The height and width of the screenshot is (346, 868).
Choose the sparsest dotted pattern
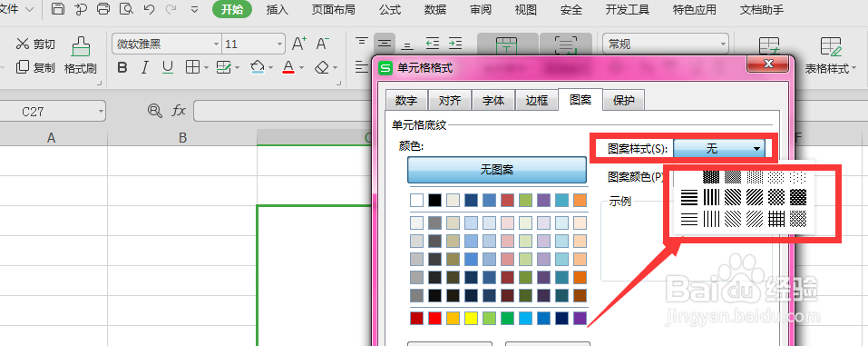pos(797,177)
